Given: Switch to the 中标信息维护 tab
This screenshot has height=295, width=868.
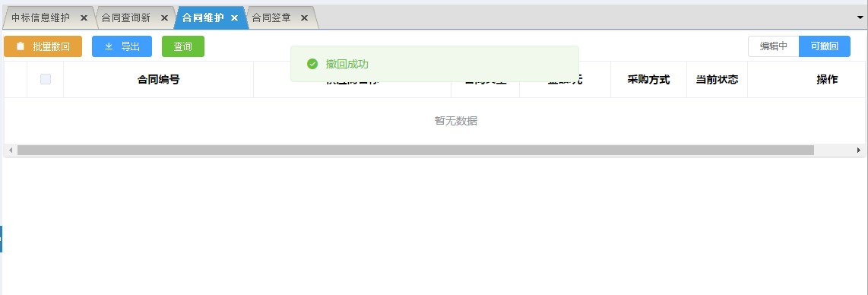Looking at the screenshot, I should [41, 17].
